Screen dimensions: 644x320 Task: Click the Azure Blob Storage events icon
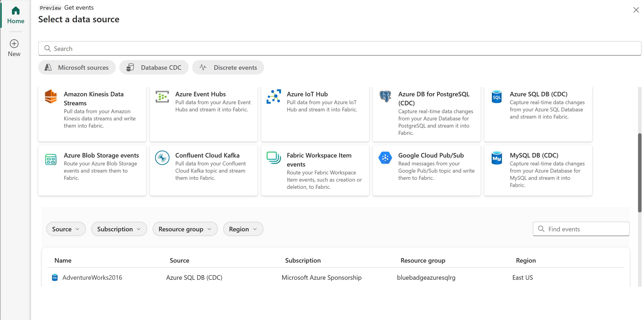pos(51,159)
